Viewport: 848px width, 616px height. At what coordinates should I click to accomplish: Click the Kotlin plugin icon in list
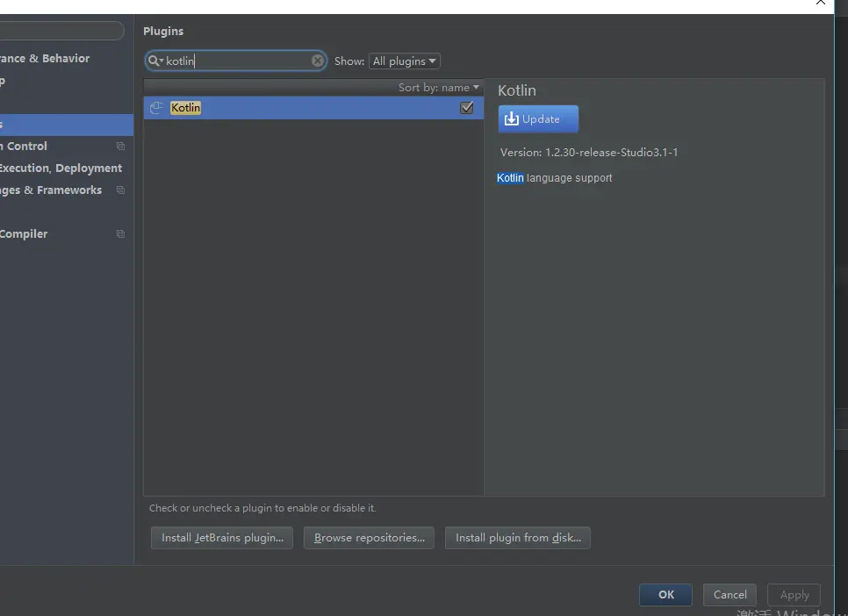156,108
